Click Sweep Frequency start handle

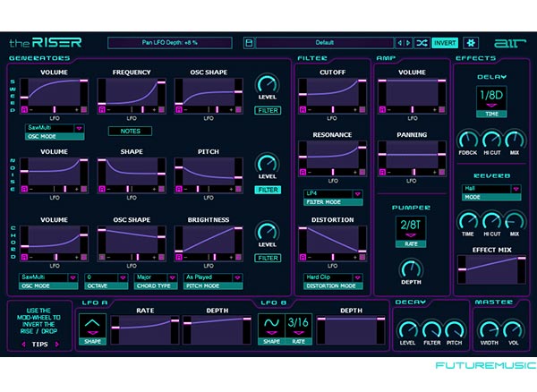pyautogui.click(x=102, y=104)
